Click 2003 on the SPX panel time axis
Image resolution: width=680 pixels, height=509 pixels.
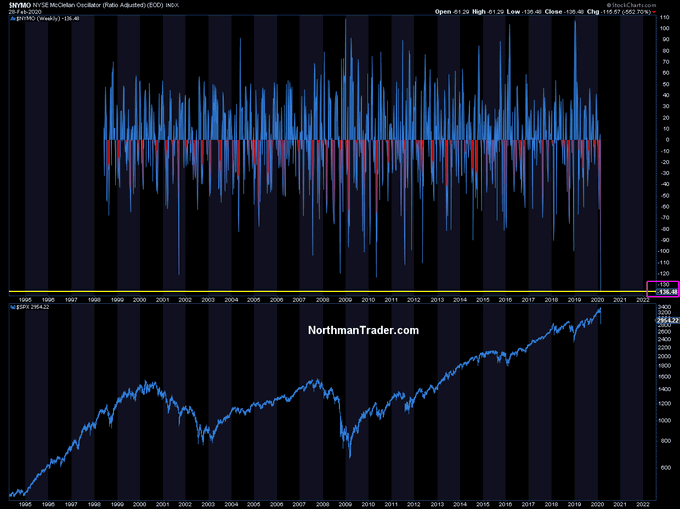pyautogui.click(x=208, y=505)
